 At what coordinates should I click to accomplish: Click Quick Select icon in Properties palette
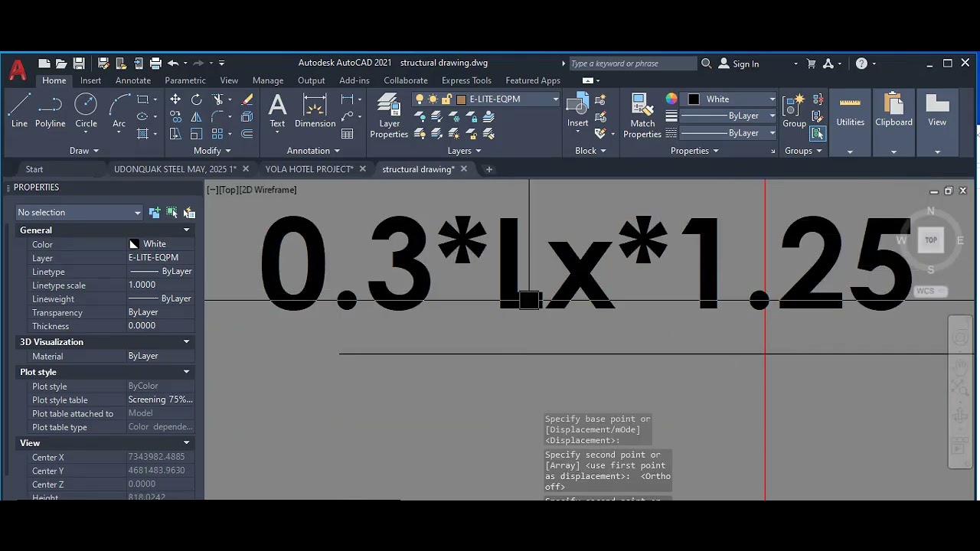pos(189,213)
